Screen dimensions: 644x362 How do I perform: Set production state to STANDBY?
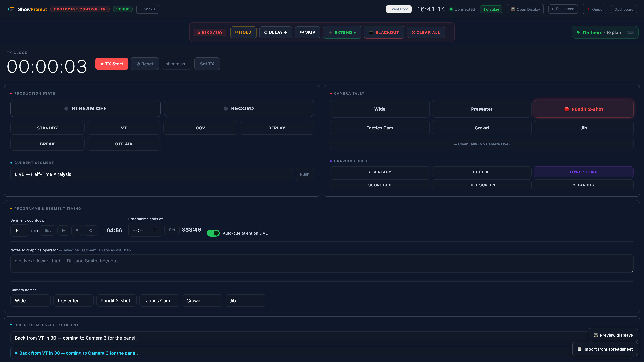click(x=47, y=128)
